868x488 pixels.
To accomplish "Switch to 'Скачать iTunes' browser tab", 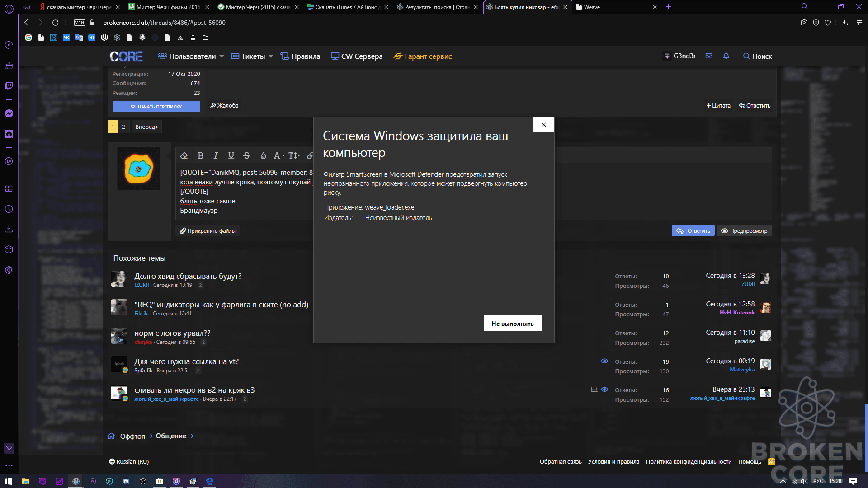I will pos(347,7).
